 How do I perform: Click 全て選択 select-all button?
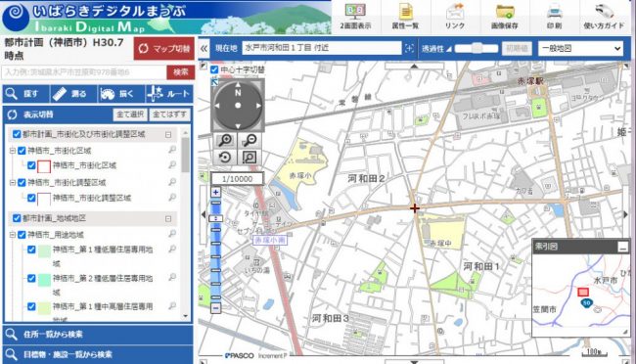point(130,114)
